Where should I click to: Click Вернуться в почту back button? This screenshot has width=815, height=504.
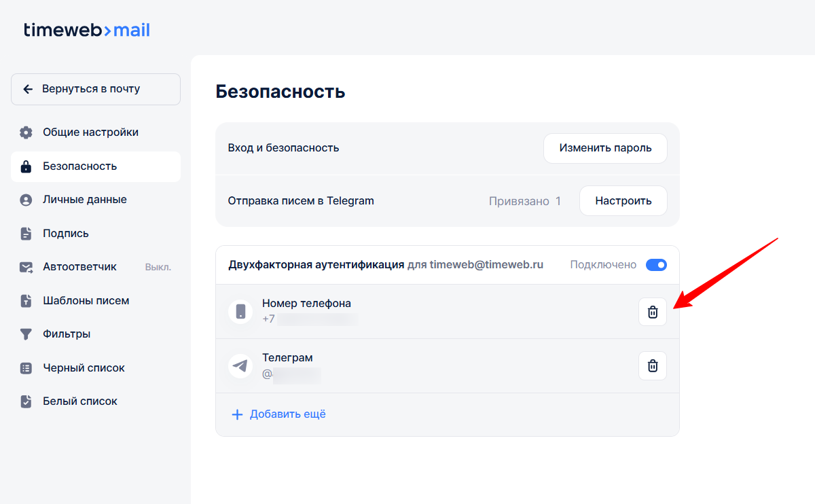pos(96,89)
